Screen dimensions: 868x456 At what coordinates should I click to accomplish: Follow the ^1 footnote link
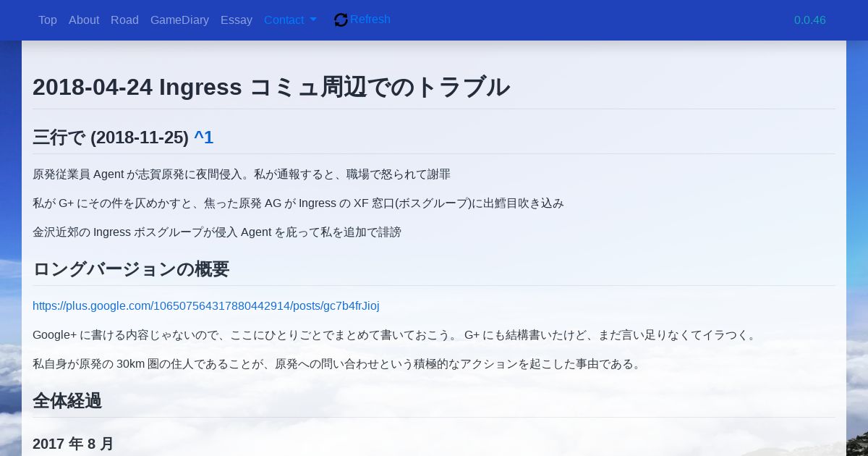pos(204,138)
